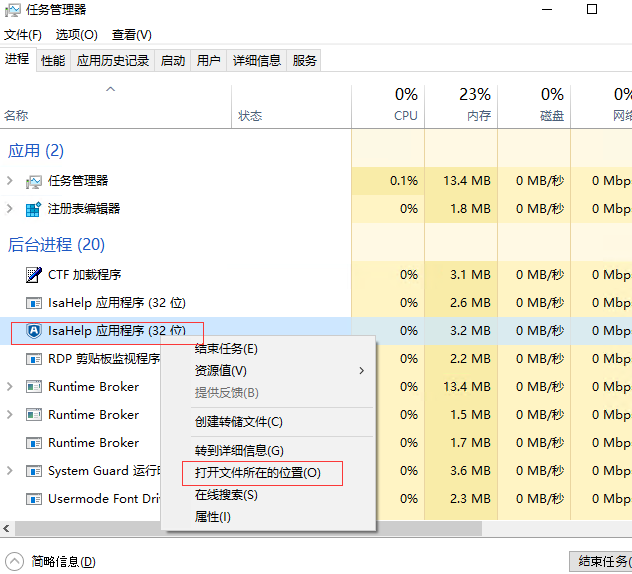The image size is (632, 574).
Task: Switch to the 性能 tab
Action: (53, 61)
